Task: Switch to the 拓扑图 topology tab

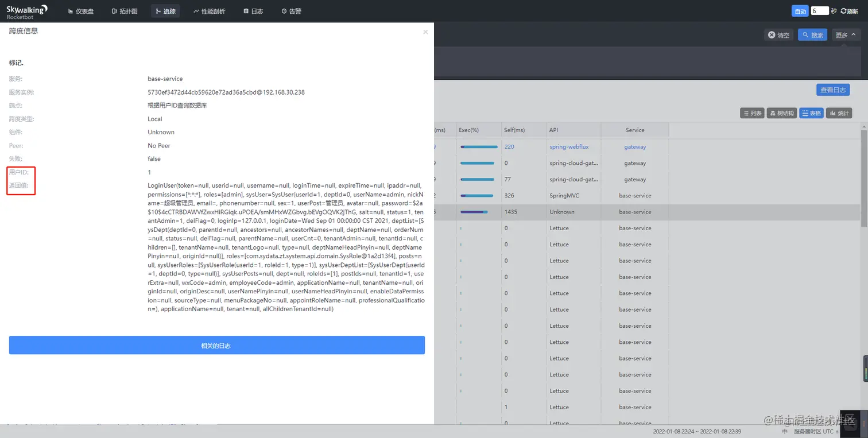Action: (x=125, y=11)
